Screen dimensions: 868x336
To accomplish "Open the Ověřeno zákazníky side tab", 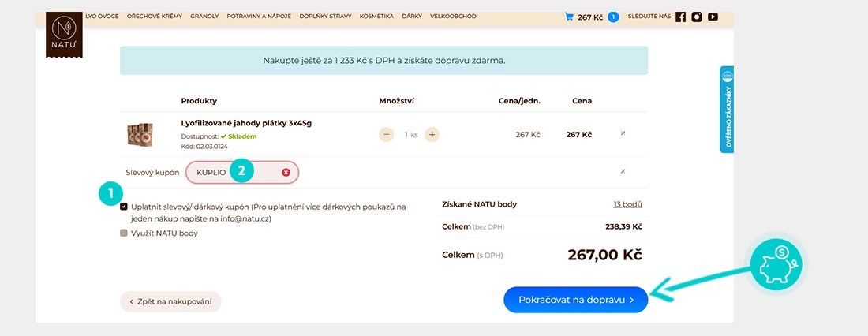I will (727, 110).
